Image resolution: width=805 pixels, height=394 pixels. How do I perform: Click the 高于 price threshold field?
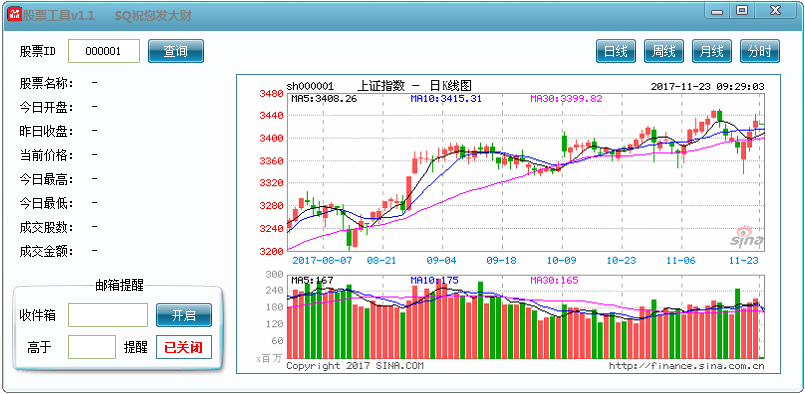tap(92, 347)
